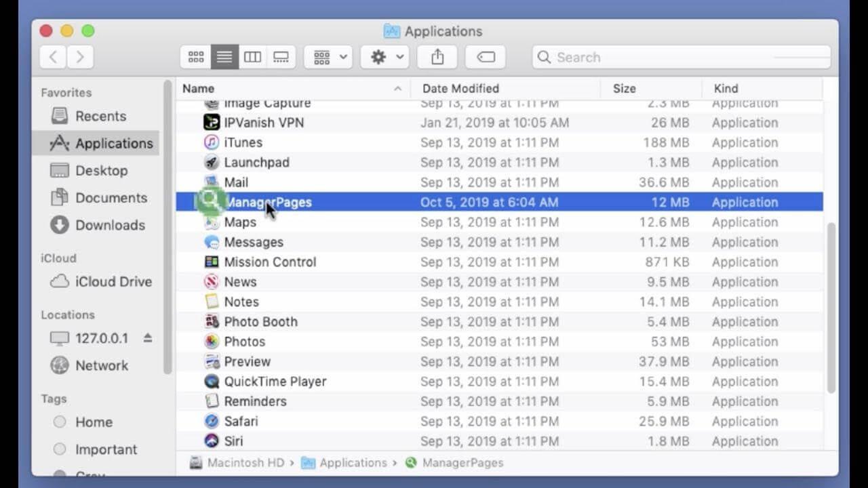Switch to gallery view in toolbar
The image size is (868, 488).
[281, 58]
